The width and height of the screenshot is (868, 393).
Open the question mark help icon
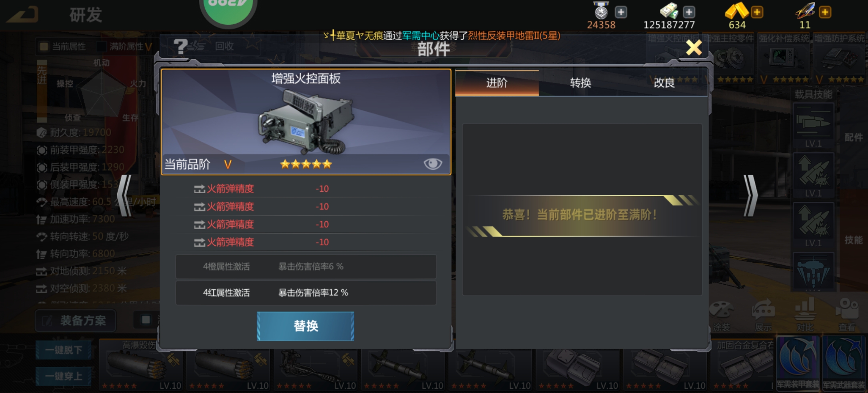pyautogui.click(x=180, y=46)
